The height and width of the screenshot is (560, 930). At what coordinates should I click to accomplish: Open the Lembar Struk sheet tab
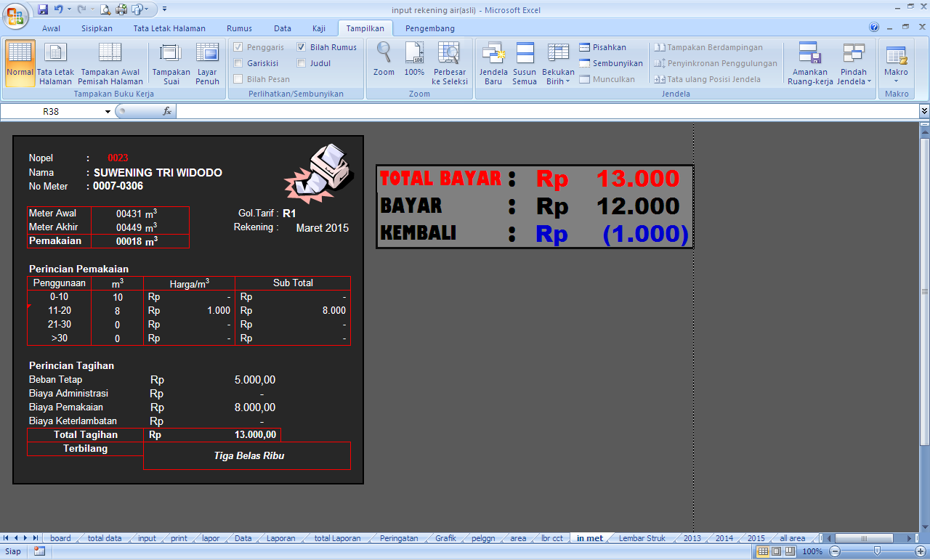pyautogui.click(x=642, y=538)
